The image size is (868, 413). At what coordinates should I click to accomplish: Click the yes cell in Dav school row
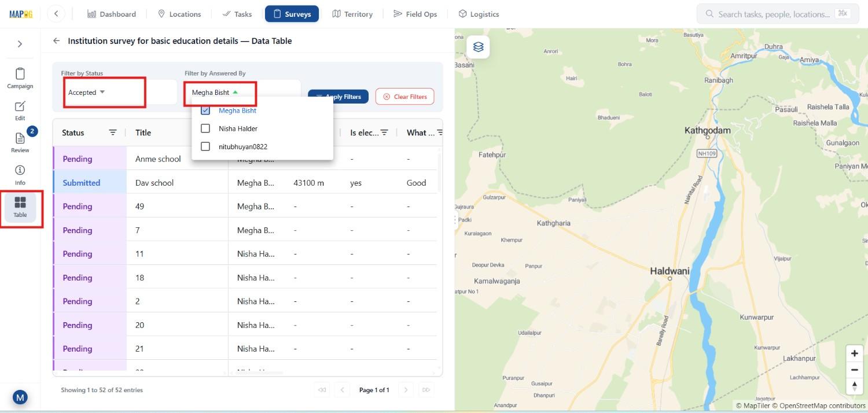pos(356,183)
